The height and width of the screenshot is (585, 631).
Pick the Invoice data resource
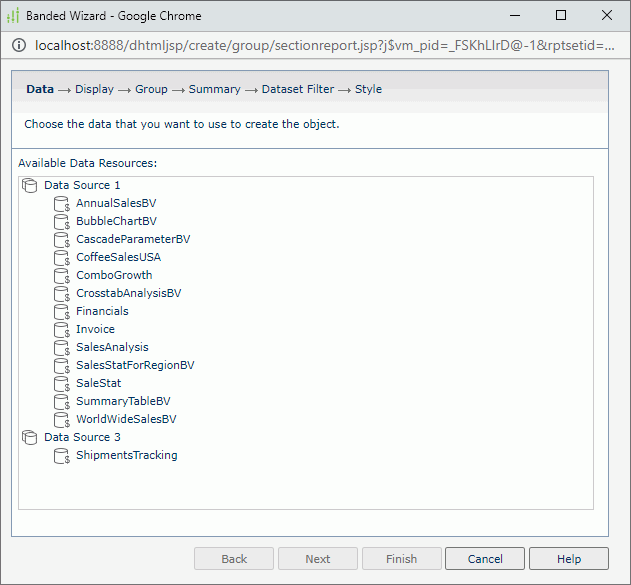click(x=95, y=329)
